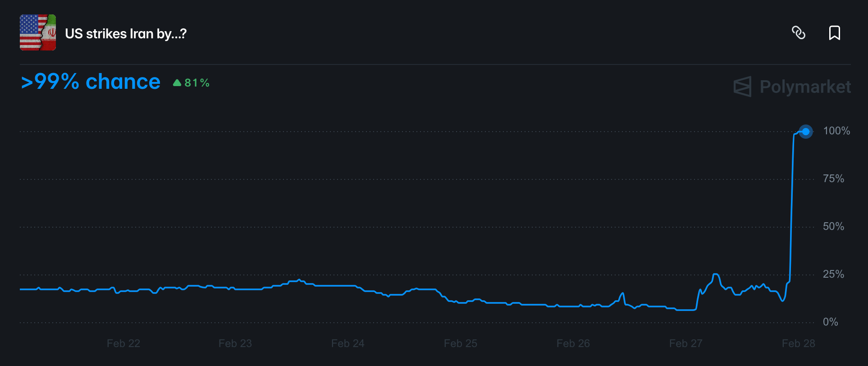
Task: Click the 25% y-axis label
Action: [x=833, y=274]
